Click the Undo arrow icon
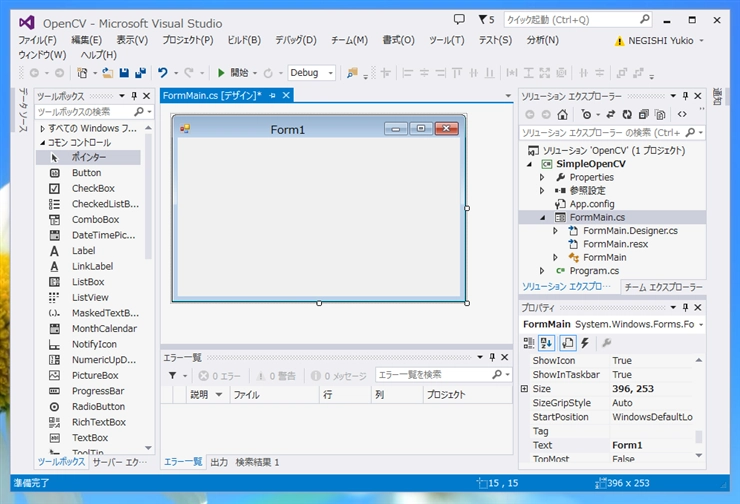The width and height of the screenshot is (740, 504). [x=163, y=73]
